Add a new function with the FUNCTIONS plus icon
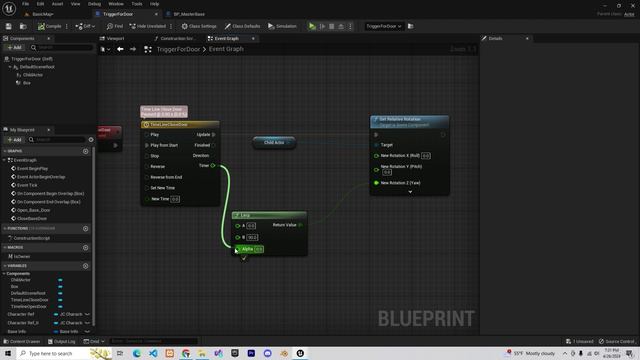The image size is (640, 360). pos(86,229)
